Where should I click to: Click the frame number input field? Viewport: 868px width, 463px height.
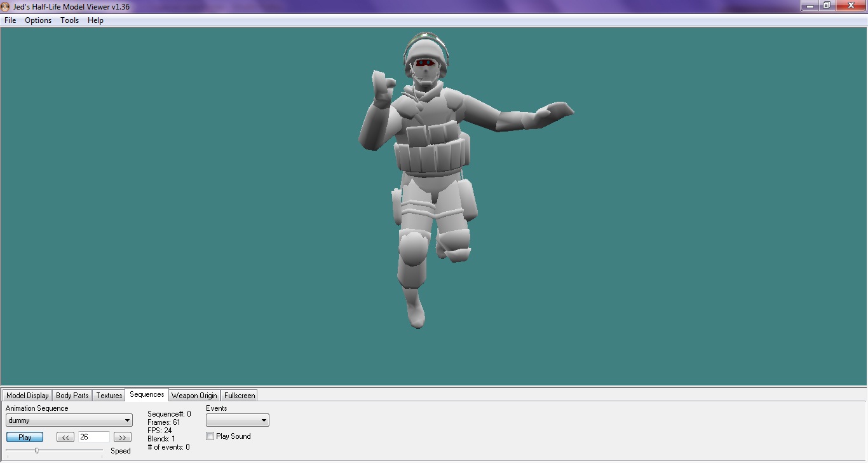coord(94,438)
